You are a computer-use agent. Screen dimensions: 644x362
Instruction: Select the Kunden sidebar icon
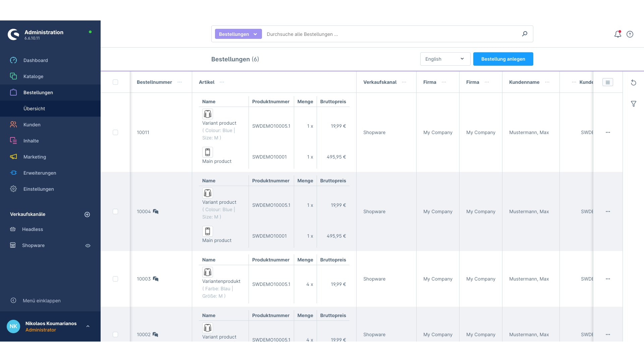(x=13, y=124)
